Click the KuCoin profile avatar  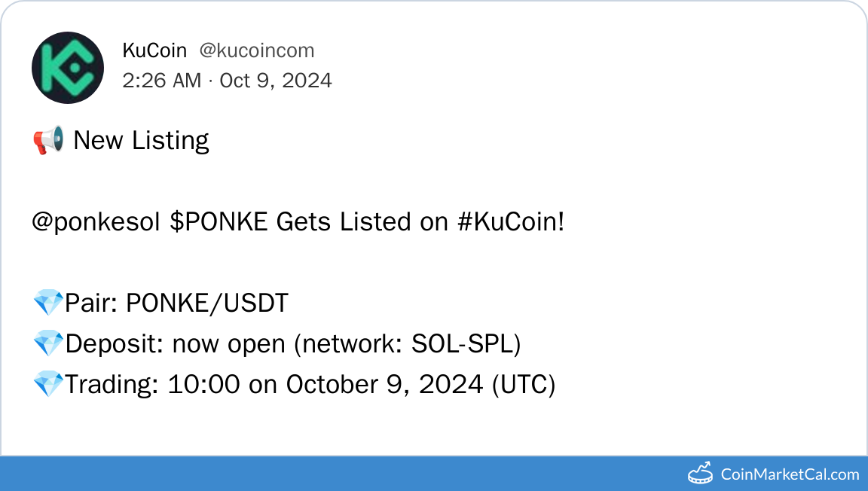(68, 68)
